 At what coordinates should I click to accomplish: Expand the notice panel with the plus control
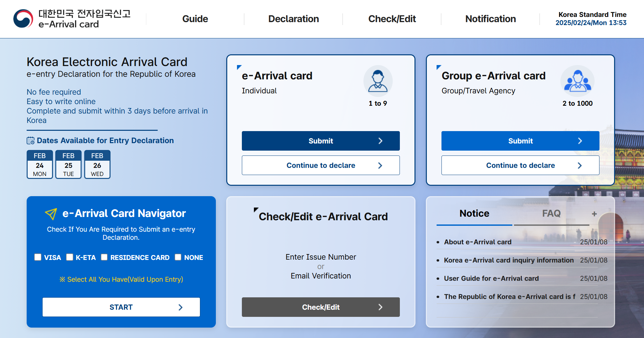(x=594, y=213)
